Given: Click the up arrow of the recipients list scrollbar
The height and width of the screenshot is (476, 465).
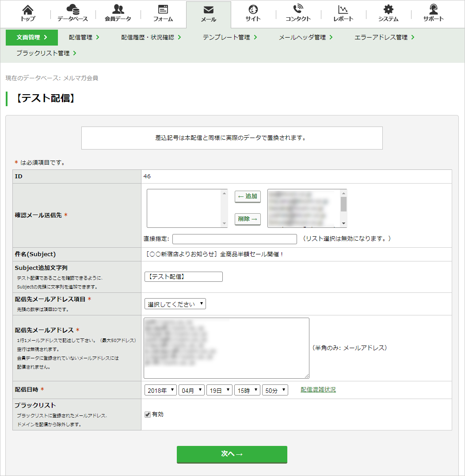Looking at the screenshot, I should [x=343, y=193].
